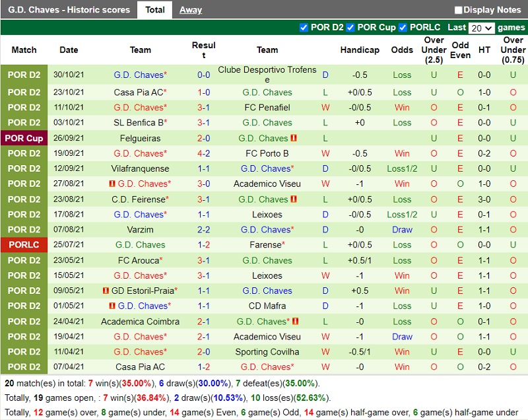528x420 pixels.
Task: Click the date 07/04/21
Action: click(69, 367)
